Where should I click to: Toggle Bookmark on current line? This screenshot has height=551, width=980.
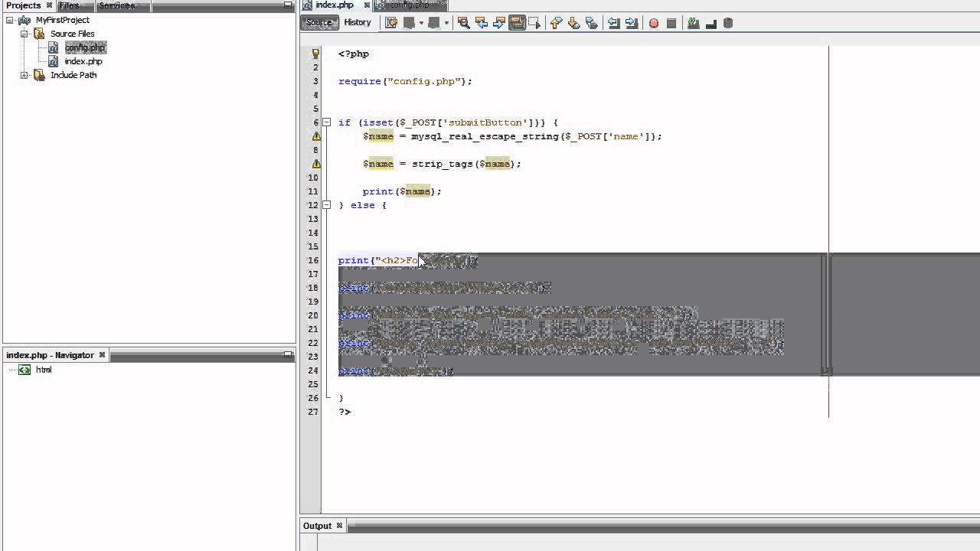pyautogui.click(x=592, y=23)
